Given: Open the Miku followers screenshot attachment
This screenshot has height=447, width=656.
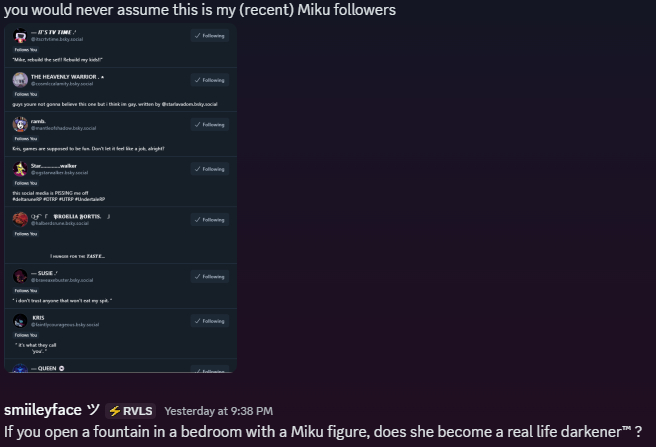Looking at the screenshot, I should pos(120,199).
